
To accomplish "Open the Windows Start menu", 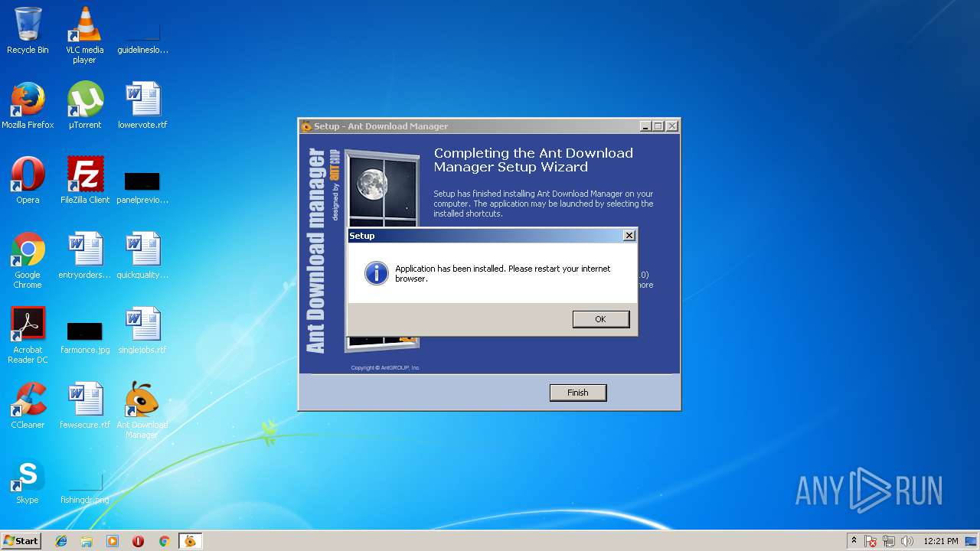I will (21, 541).
